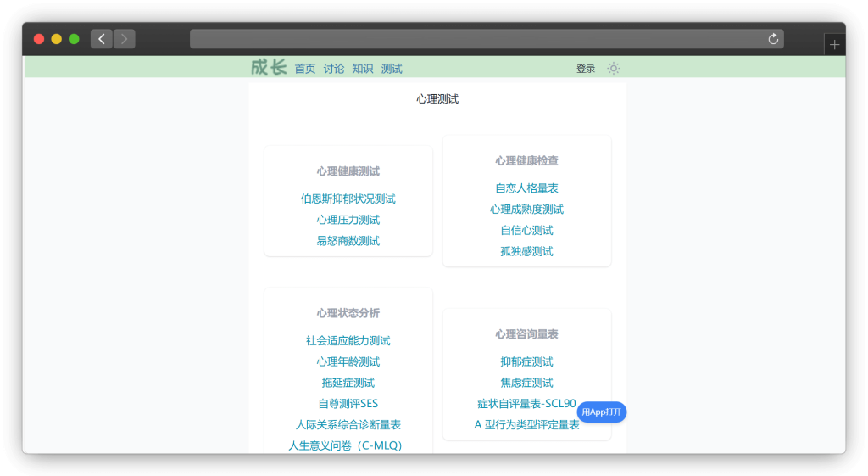Click the 成长 site logo
This screenshot has height=476, width=868.
coord(269,68)
